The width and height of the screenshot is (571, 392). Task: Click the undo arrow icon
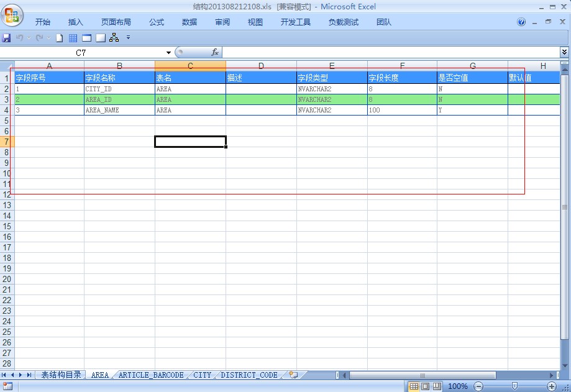(20, 38)
